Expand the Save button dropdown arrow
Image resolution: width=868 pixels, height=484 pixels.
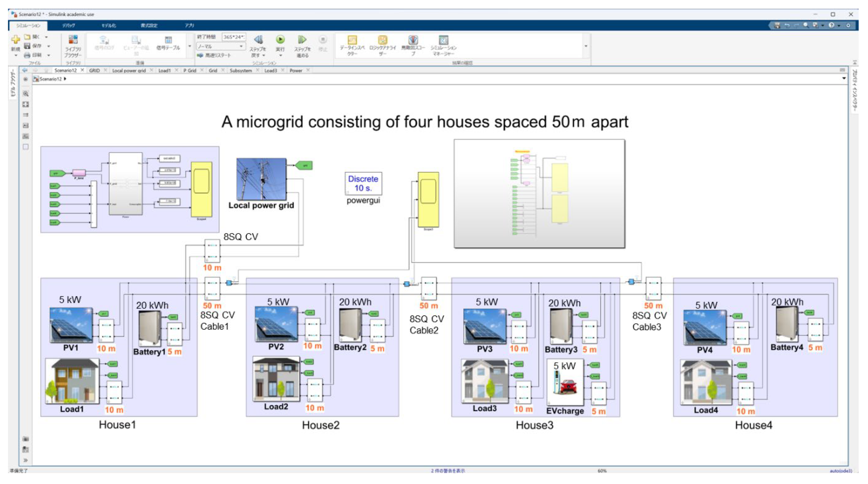click(49, 46)
